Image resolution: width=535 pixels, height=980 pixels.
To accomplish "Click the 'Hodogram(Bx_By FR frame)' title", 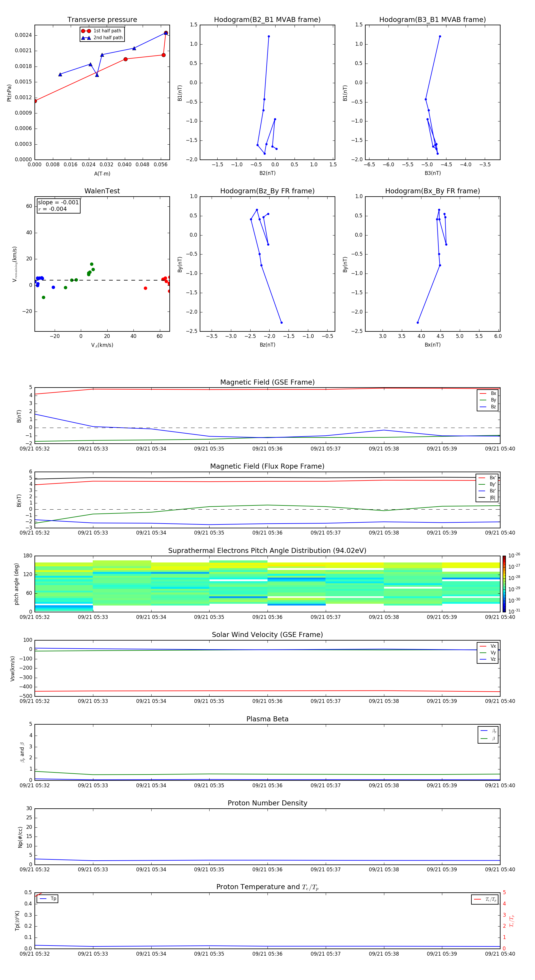I will (432, 191).
